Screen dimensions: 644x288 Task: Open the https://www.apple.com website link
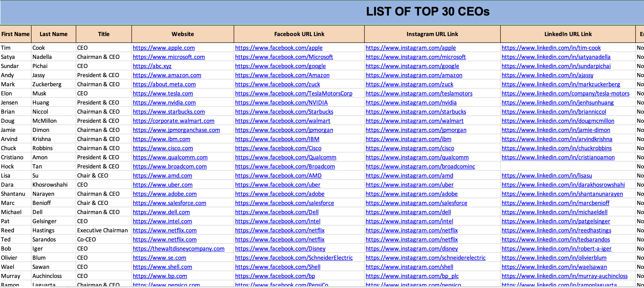163,48
